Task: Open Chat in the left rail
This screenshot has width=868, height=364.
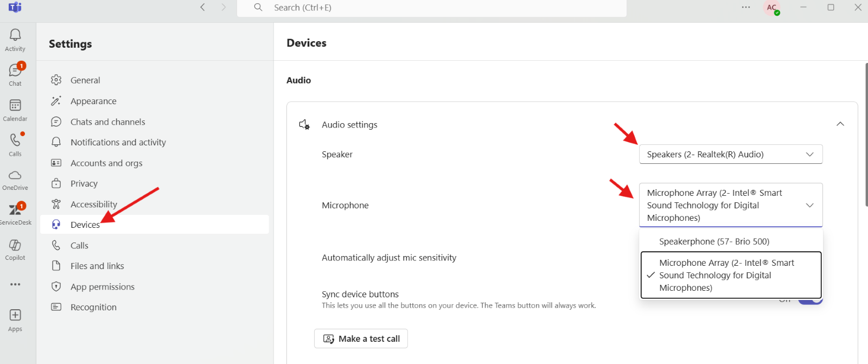Action: pyautogui.click(x=15, y=71)
